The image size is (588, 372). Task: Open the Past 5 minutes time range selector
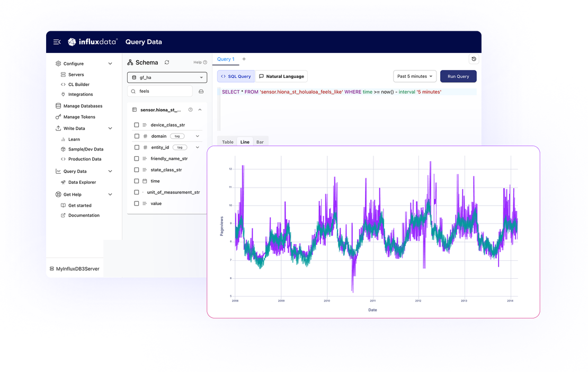coord(414,76)
